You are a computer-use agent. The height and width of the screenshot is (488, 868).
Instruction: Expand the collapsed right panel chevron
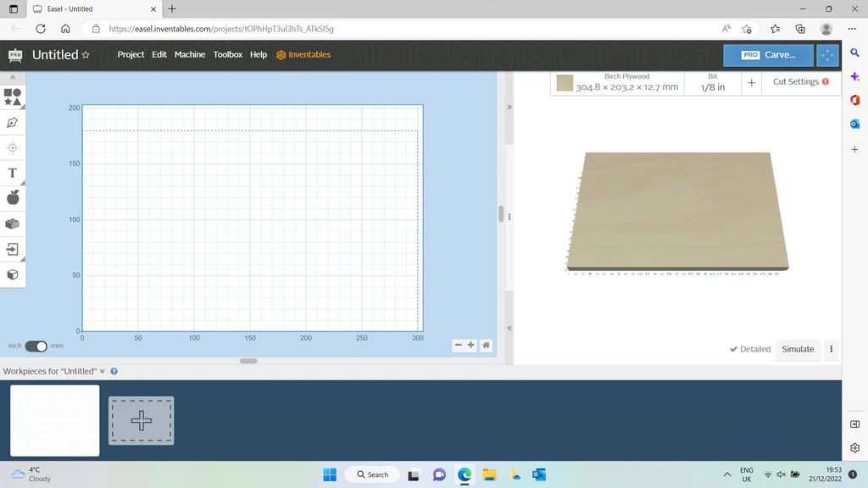pyautogui.click(x=509, y=106)
